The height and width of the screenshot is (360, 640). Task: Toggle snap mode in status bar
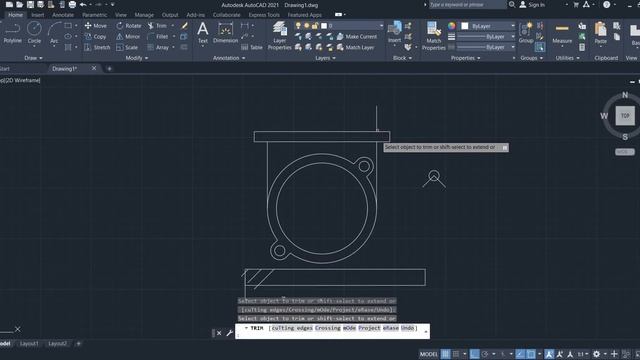(x=456, y=354)
